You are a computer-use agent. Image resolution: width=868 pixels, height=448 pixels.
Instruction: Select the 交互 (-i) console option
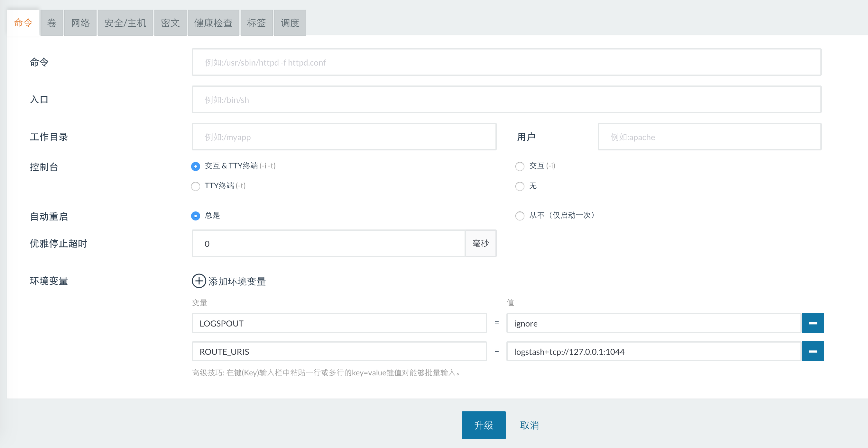[520, 166]
